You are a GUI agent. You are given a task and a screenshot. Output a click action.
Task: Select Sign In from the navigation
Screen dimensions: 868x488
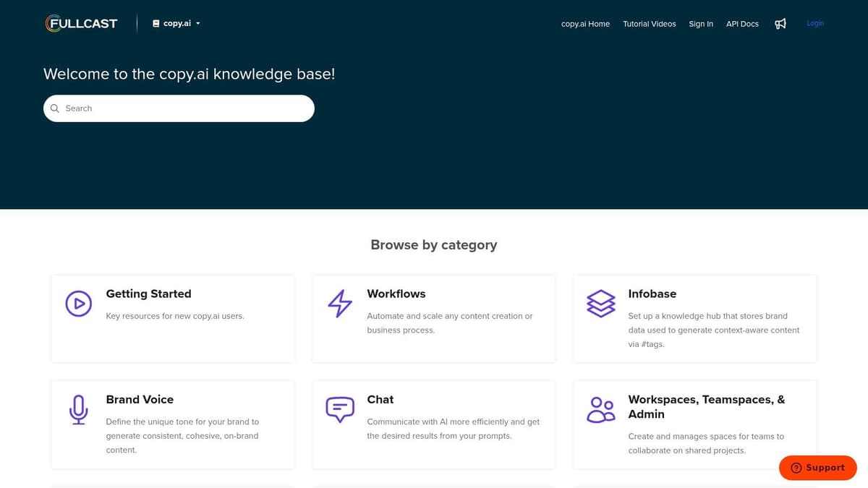click(x=701, y=24)
